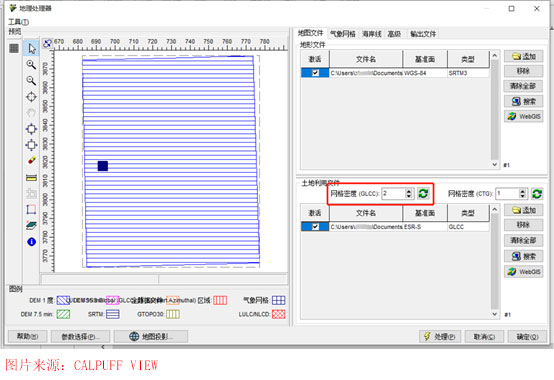This screenshot has height=380, width=554.
Task: Switch to the 气象网格 tab
Action: pyautogui.click(x=343, y=34)
